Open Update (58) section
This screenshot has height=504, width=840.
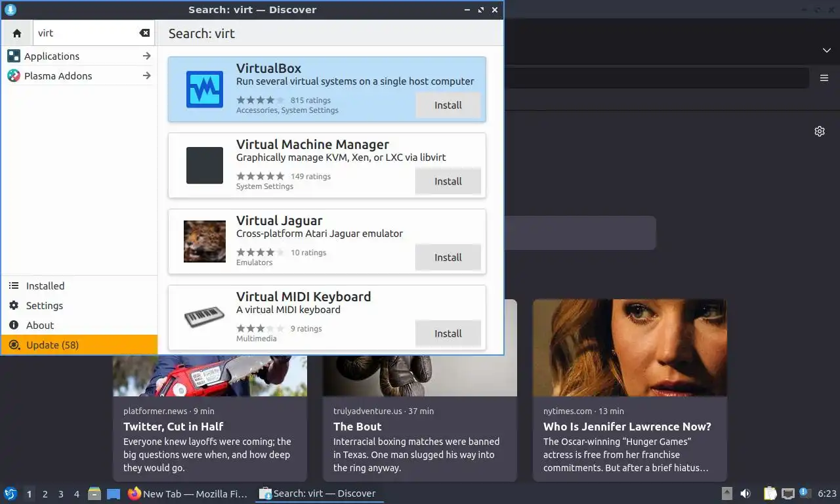79,345
